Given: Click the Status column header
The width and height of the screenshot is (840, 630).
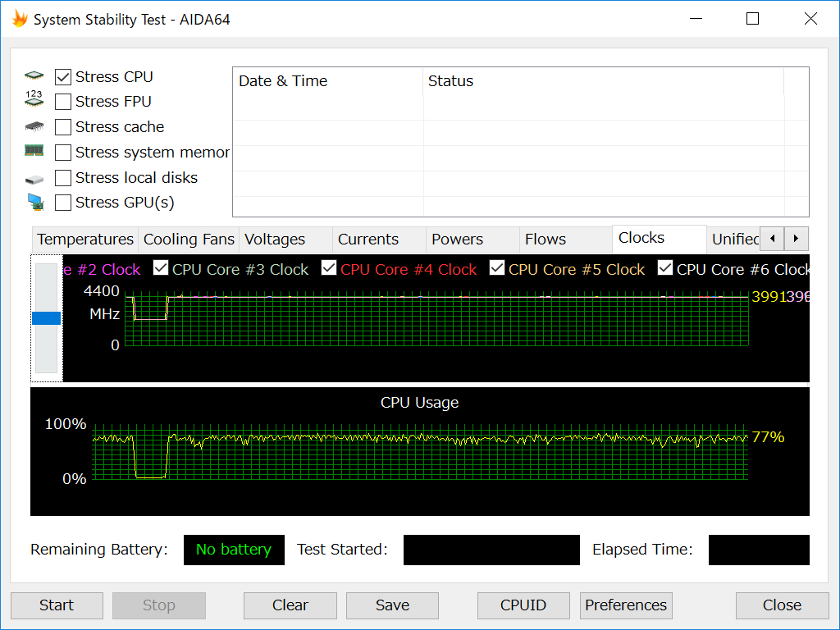Looking at the screenshot, I should coord(603,81).
